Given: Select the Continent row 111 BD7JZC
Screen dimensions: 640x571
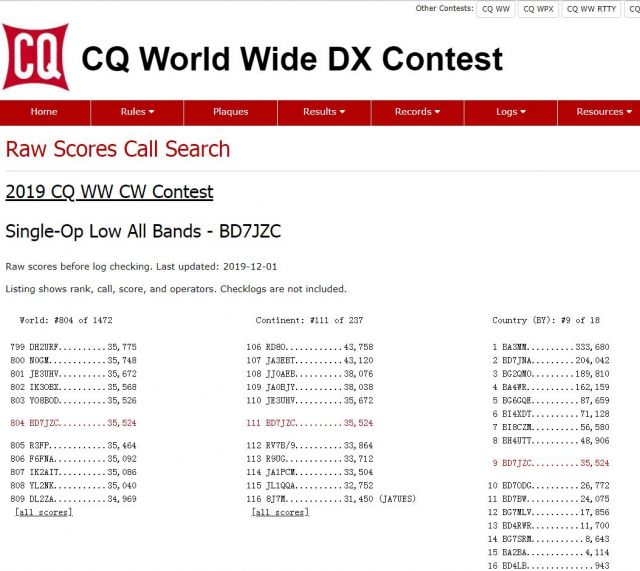Looking at the screenshot, I should tap(310, 423).
